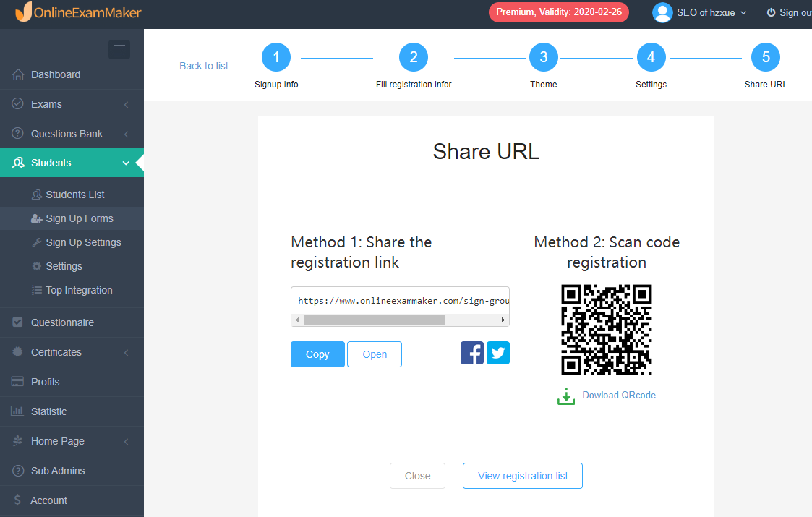Click the Top Integration list icon
Screen dimensions: 812x517
(37, 290)
